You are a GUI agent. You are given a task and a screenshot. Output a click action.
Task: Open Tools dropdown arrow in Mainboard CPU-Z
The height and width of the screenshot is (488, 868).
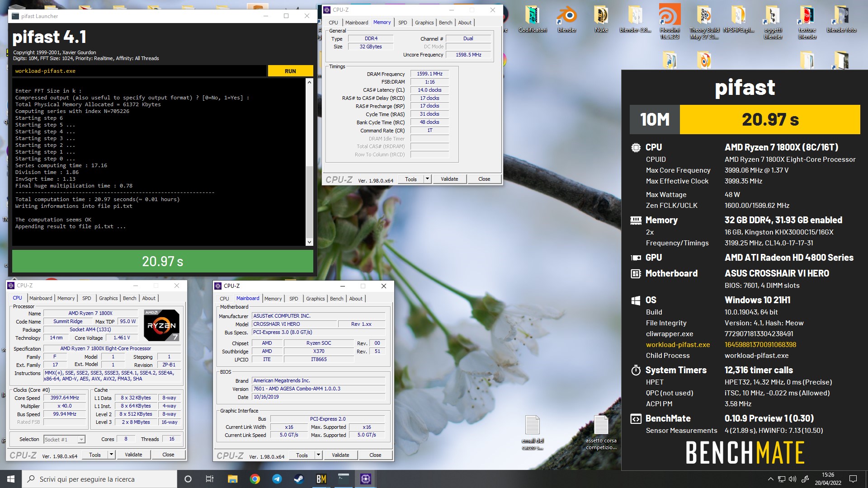(x=318, y=455)
